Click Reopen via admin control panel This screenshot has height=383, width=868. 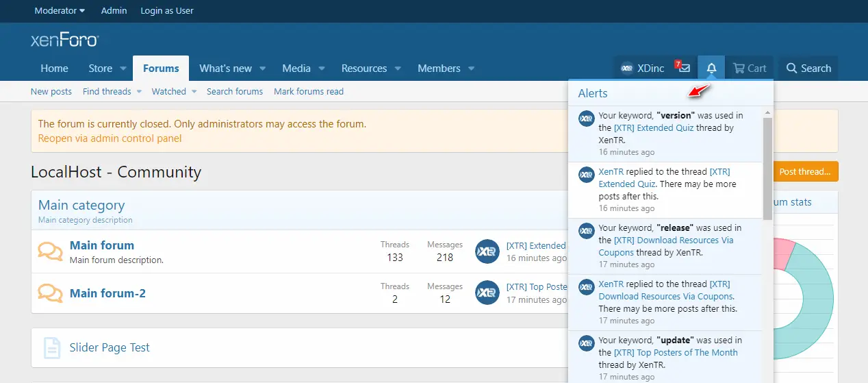coord(110,138)
